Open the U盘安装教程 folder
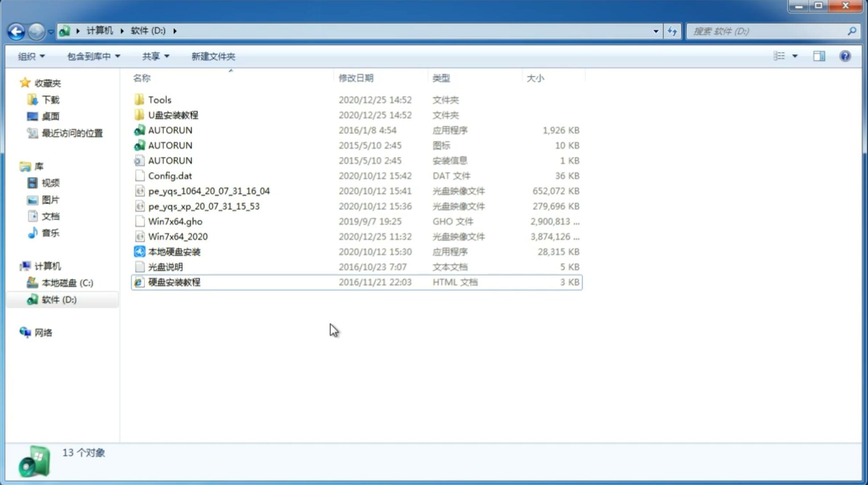The height and width of the screenshot is (485, 868). (173, 115)
